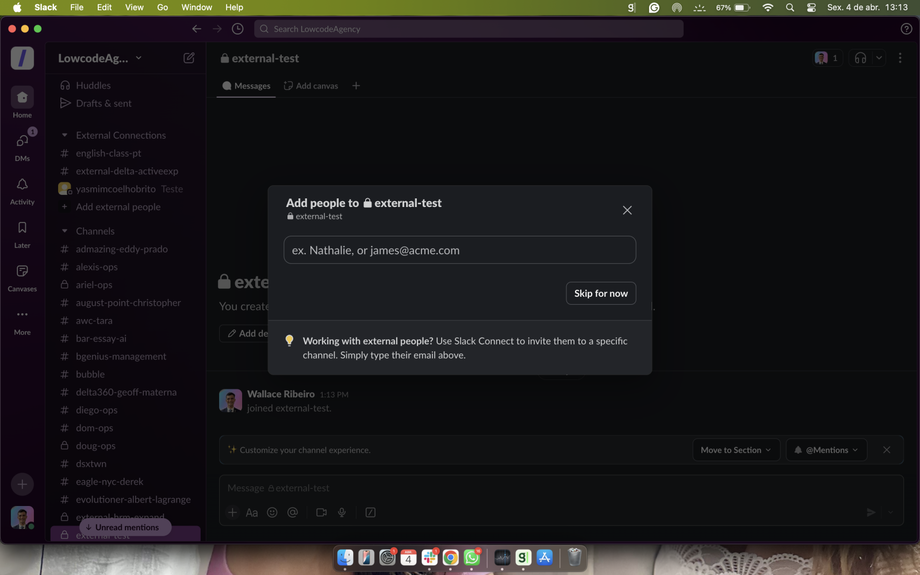Open the Activity bell icon

(x=22, y=186)
